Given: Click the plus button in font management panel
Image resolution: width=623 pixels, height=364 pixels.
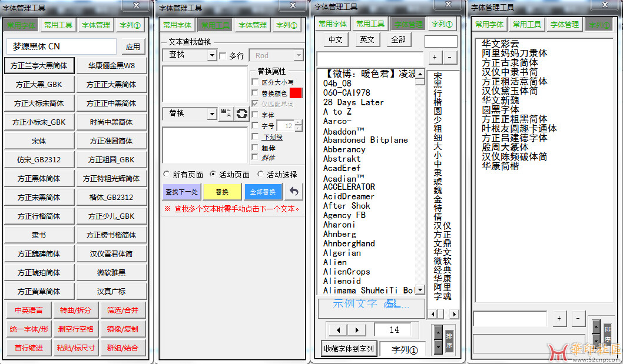Looking at the screenshot, I should click(435, 58).
